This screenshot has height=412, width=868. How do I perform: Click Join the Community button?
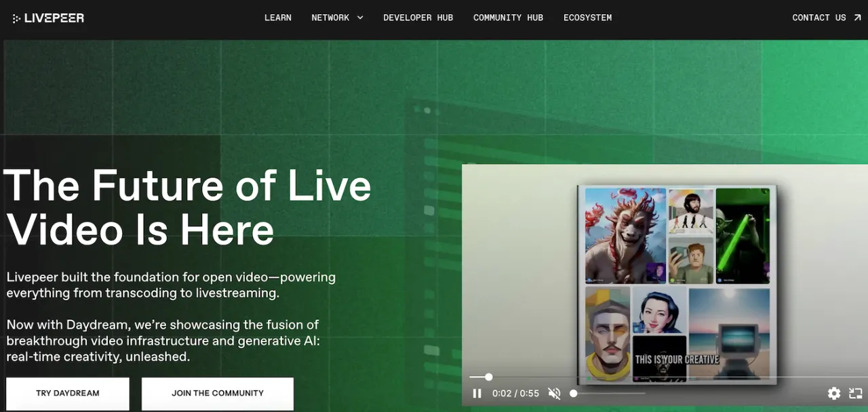pos(217,393)
